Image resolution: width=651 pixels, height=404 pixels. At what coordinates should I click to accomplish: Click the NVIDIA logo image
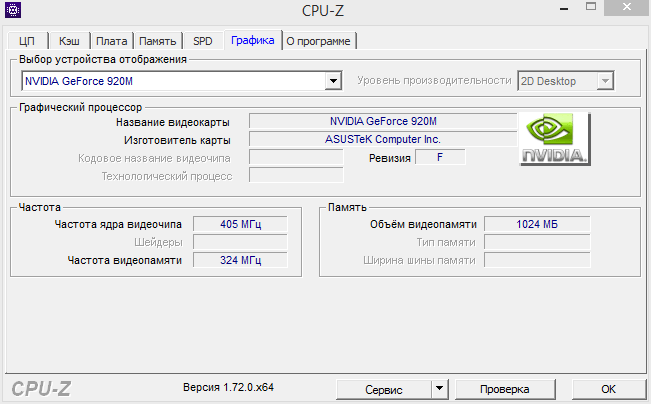555,139
